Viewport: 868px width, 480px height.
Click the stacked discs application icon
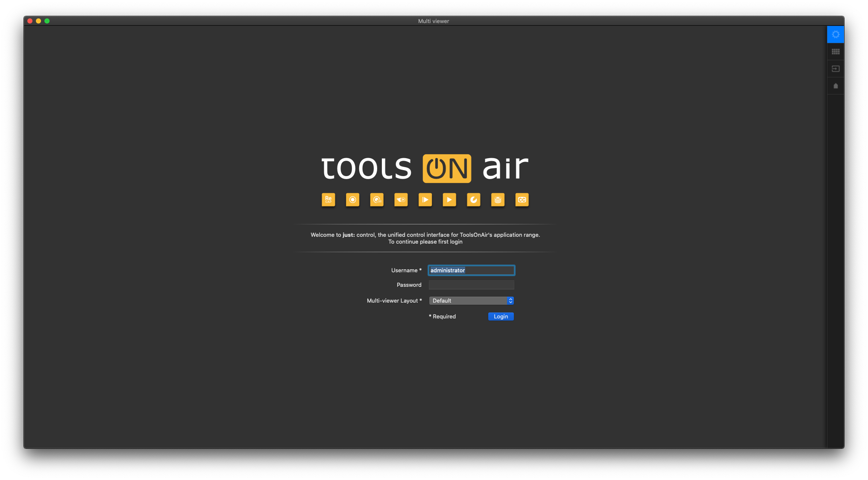[x=498, y=200]
